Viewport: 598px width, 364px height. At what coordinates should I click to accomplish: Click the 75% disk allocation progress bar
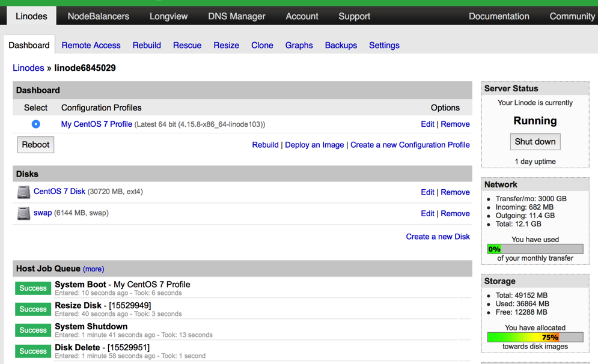click(x=535, y=338)
